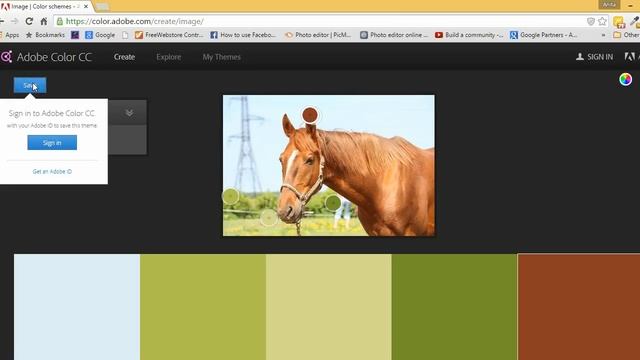The image size is (640, 360).
Task: Open the Apps bookmarks shortcut
Action: point(9,35)
